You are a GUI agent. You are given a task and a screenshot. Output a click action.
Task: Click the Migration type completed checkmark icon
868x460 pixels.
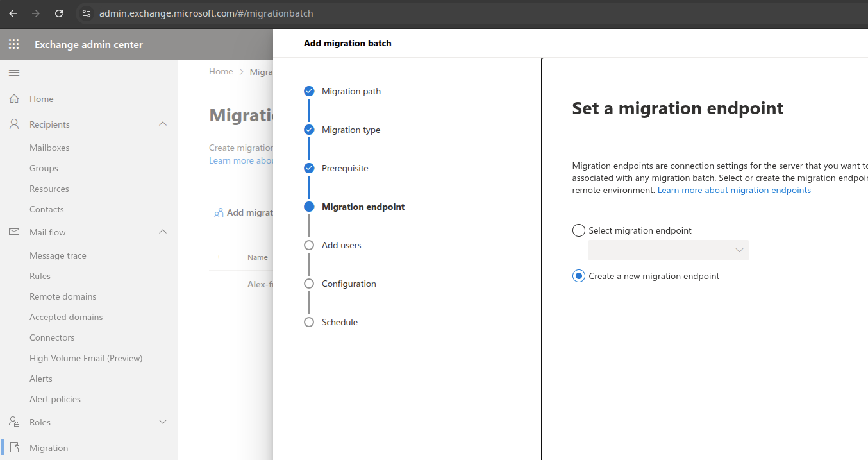(309, 130)
